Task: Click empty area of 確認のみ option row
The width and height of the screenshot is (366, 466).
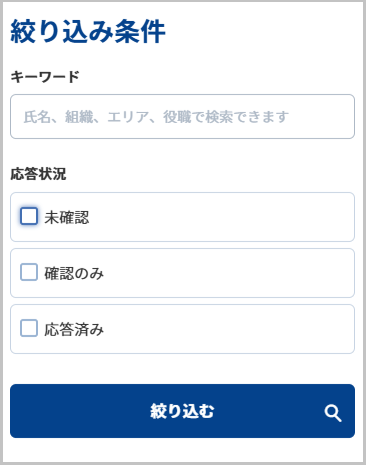Action: (x=227, y=273)
